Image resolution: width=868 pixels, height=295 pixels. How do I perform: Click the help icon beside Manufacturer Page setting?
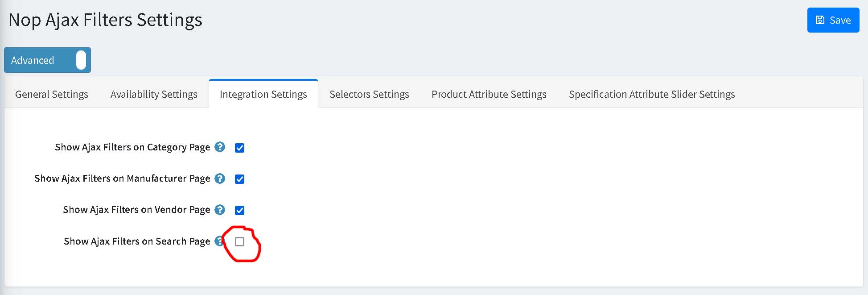220,179
